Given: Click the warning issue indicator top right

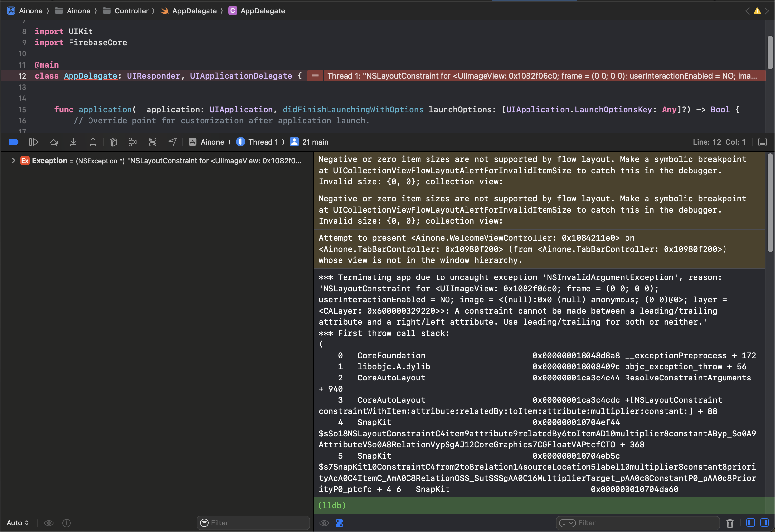Looking at the screenshot, I should click(757, 11).
